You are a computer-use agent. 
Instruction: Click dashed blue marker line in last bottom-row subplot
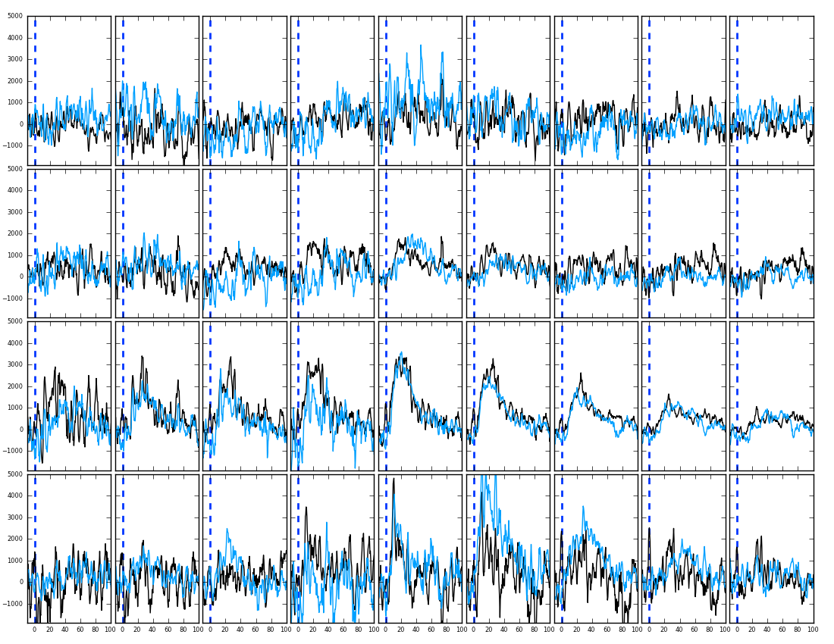(x=737, y=549)
